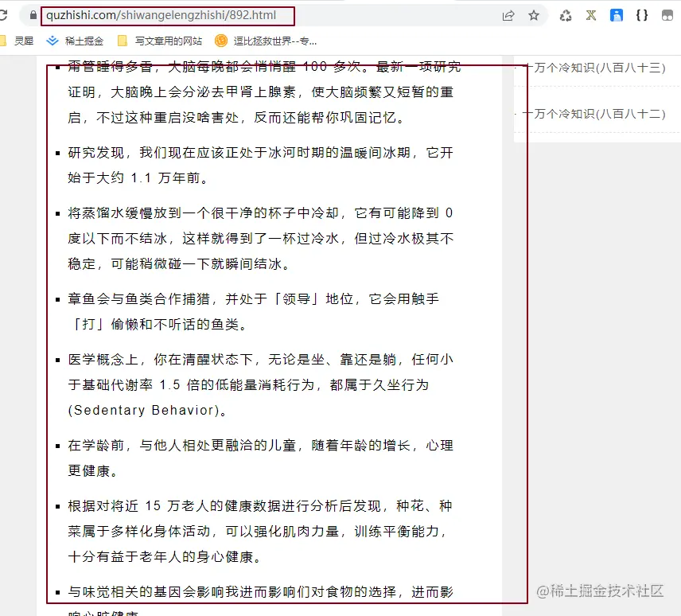Viewport: 681px width, 616px height.
Task: Click the recycle arrows extension icon
Action: click(566, 16)
